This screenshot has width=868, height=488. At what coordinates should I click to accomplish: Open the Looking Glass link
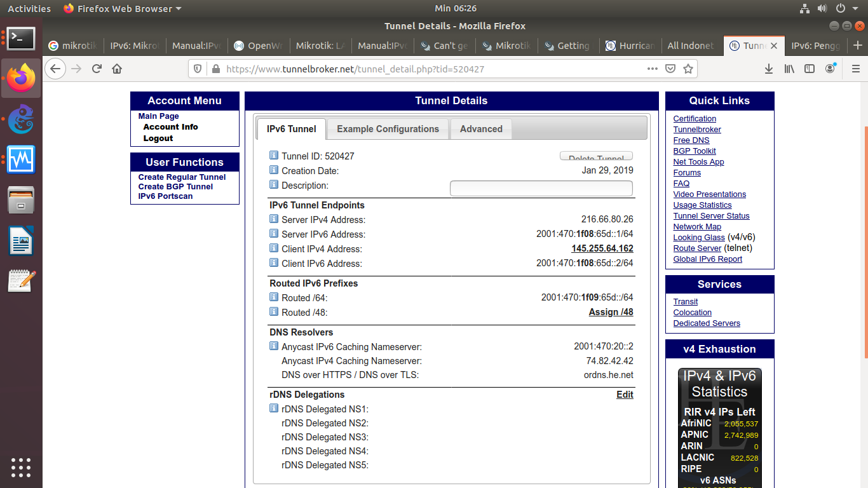[699, 238]
